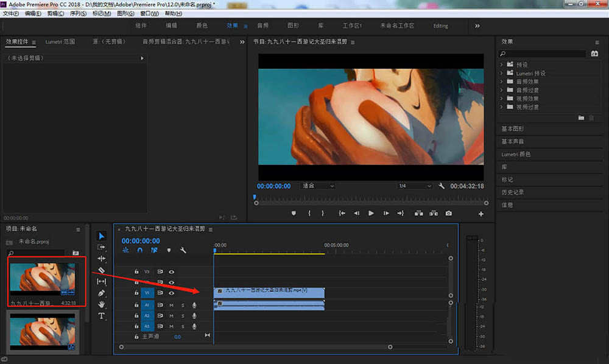Click the Play button in Program monitor

371,214
